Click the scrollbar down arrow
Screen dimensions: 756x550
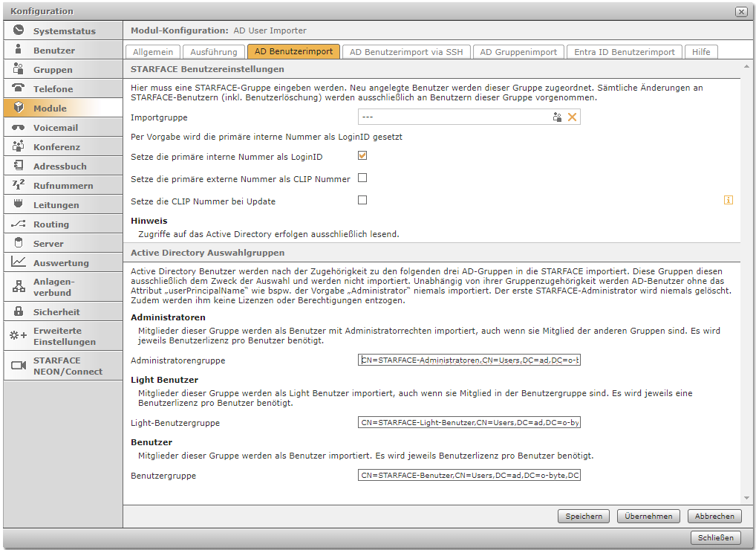tap(746, 498)
